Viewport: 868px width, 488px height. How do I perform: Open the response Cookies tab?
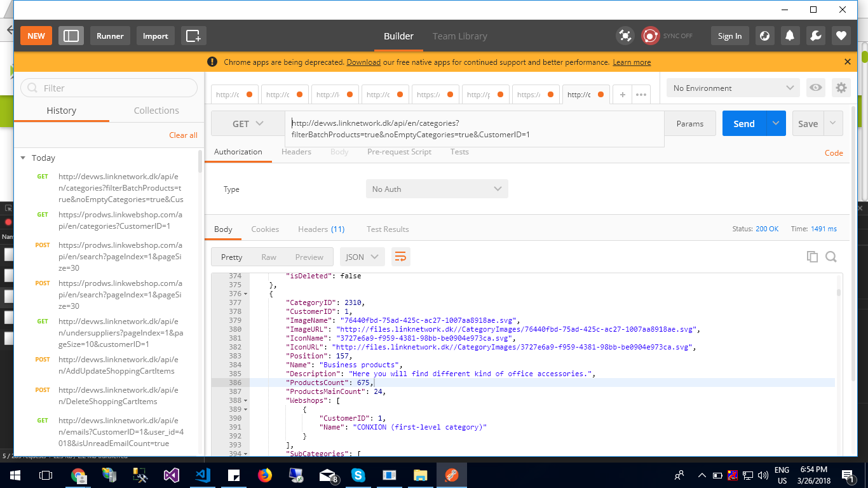pyautogui.click(x=265, y=229)
